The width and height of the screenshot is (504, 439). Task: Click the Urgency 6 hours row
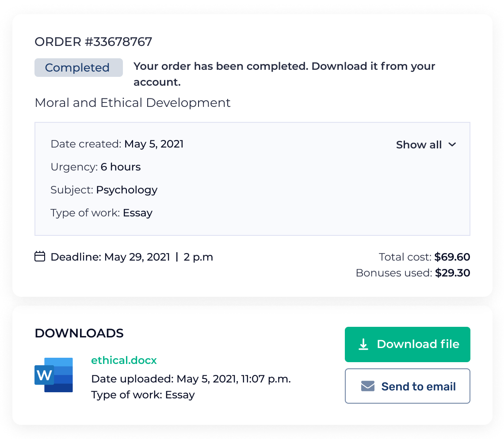click(95, 167)
